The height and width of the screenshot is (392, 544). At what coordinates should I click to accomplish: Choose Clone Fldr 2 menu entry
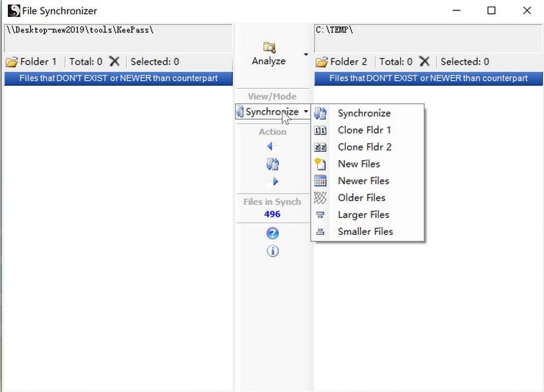click(x=367, y=147)
